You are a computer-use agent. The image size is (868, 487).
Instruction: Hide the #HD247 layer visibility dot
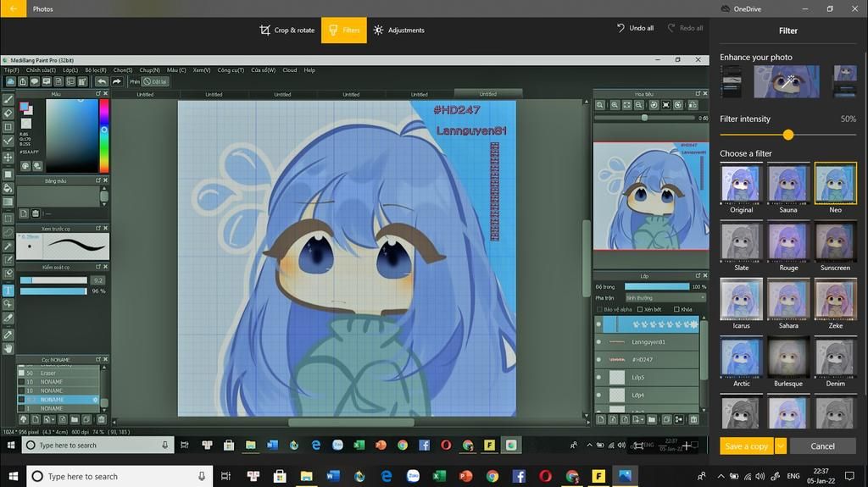(x=598, y=360)
